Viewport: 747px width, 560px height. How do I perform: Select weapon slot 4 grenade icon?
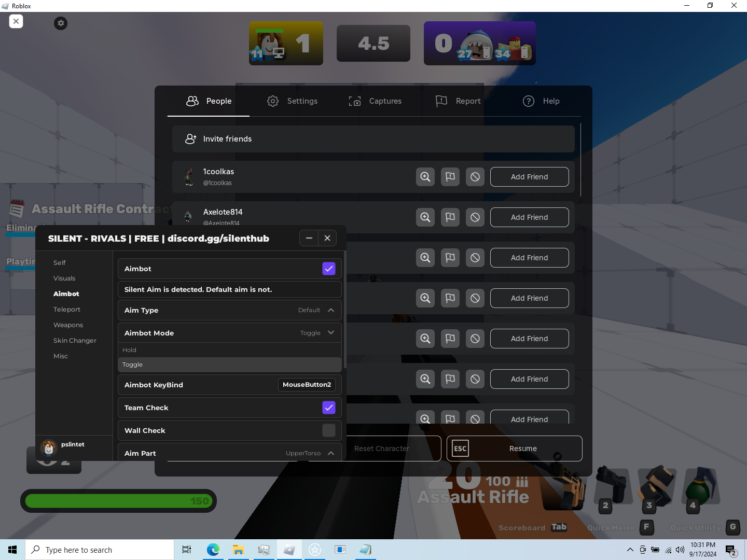[701, 486]
